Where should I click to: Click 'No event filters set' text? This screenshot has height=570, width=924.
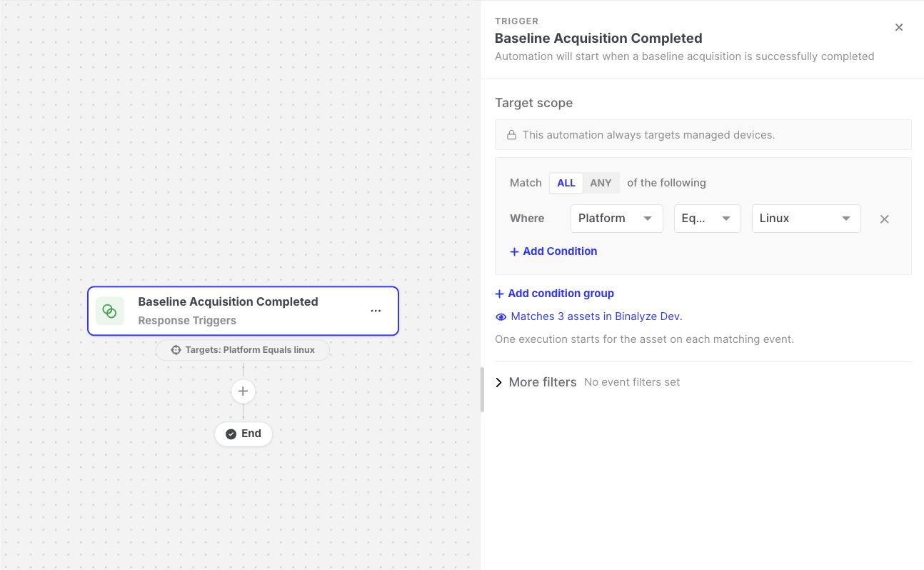pyautogui.click(x=632, y=382)
